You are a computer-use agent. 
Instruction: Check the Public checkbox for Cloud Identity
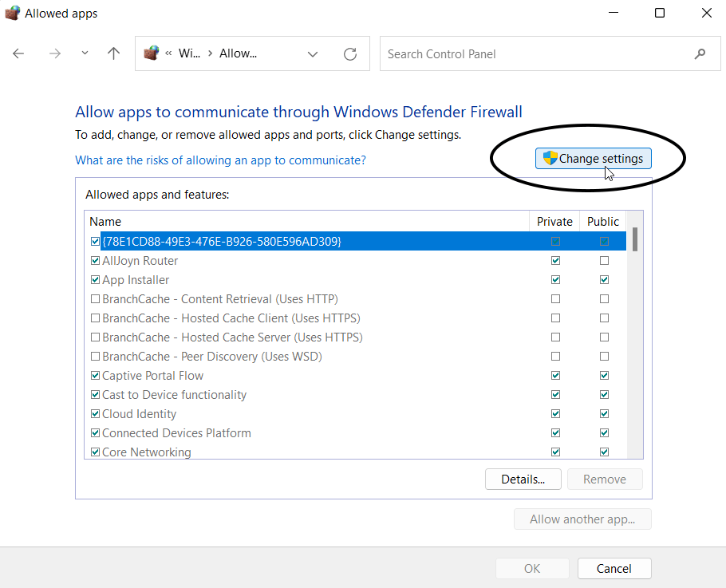point(604,413)
